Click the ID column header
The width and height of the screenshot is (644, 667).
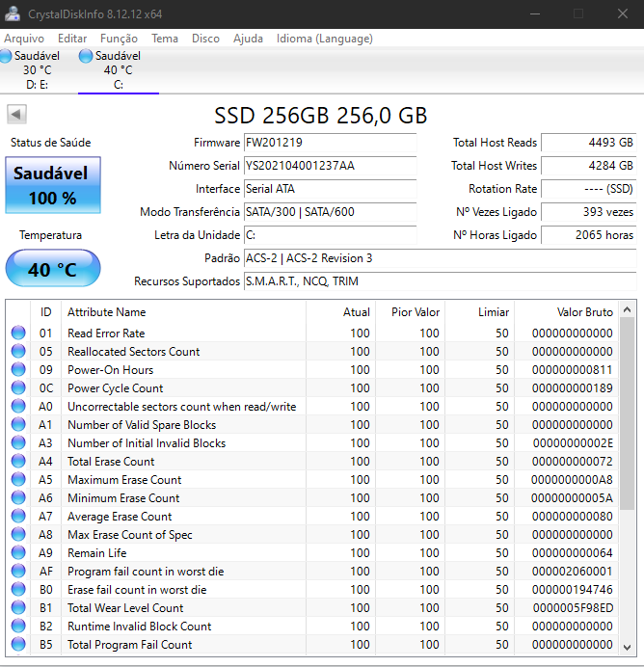pyautogui.click(x=46, y=311)
